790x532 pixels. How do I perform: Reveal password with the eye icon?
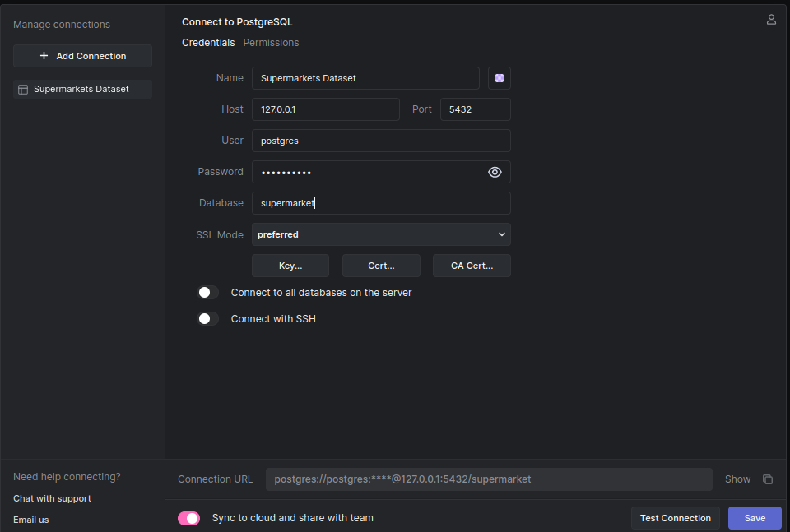click(495, 172)
